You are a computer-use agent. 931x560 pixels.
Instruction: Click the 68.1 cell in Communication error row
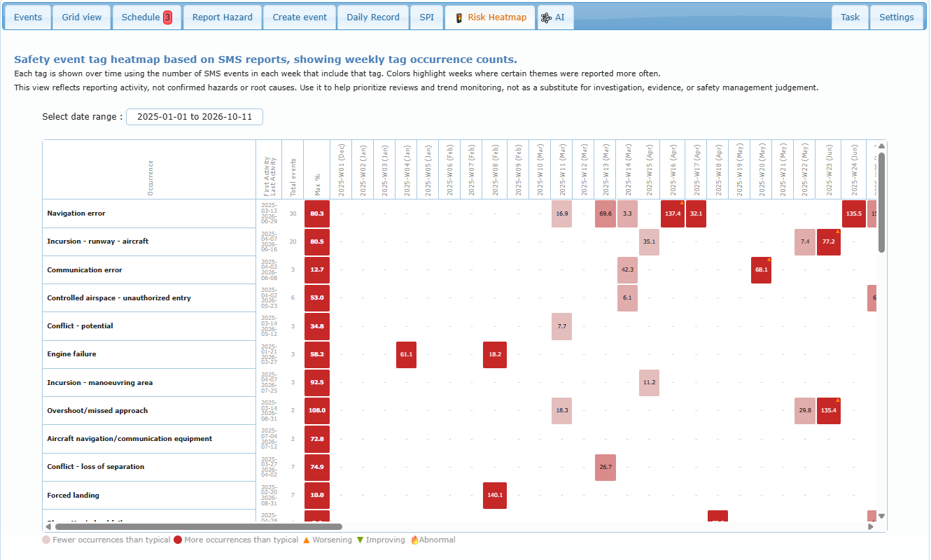click(x=761, y=270)
